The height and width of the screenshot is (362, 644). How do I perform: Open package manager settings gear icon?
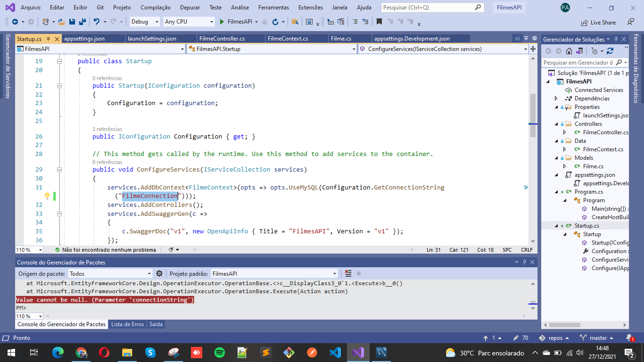tap(159, 273)
